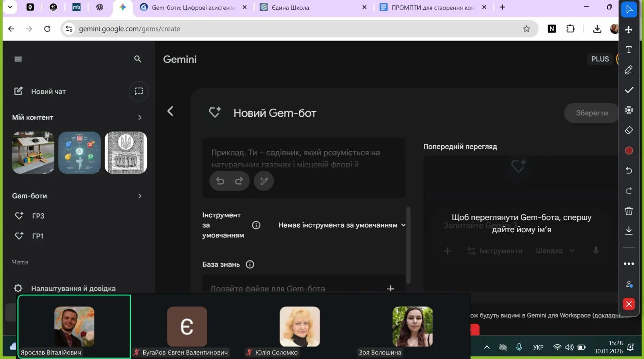
Task: Click the search icon in Gemini sidebar
Action: click(138, 59)
